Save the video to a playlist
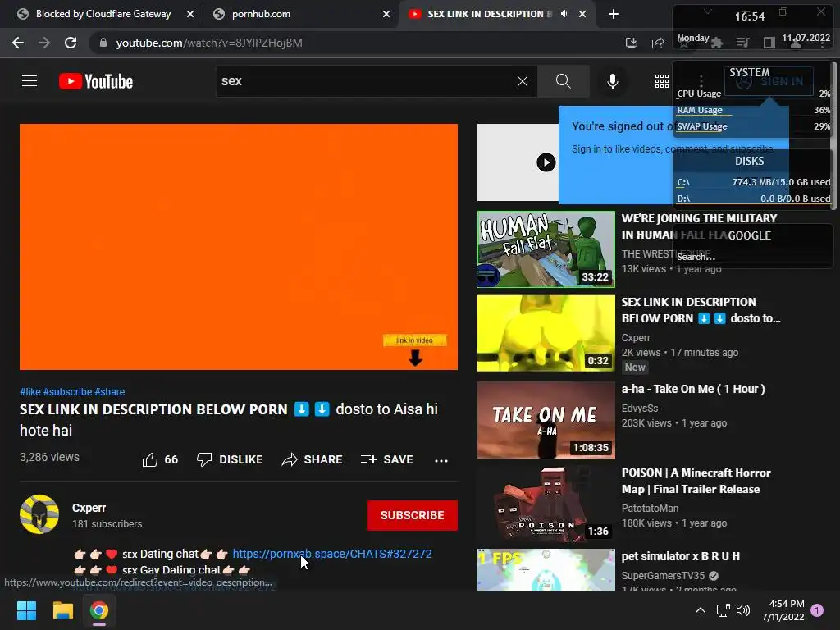This screenshot has width=840, height=630. (387, 459)
